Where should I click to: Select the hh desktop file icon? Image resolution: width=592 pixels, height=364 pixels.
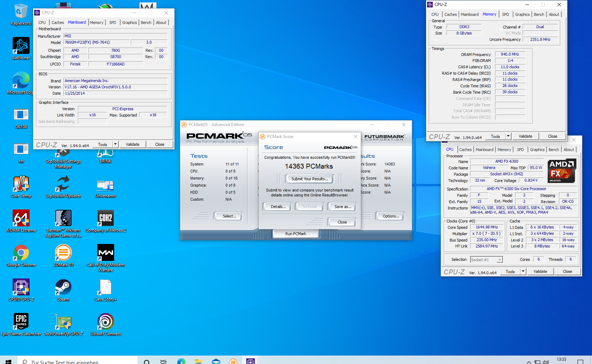pyautogui.click(x=21, y=153)
